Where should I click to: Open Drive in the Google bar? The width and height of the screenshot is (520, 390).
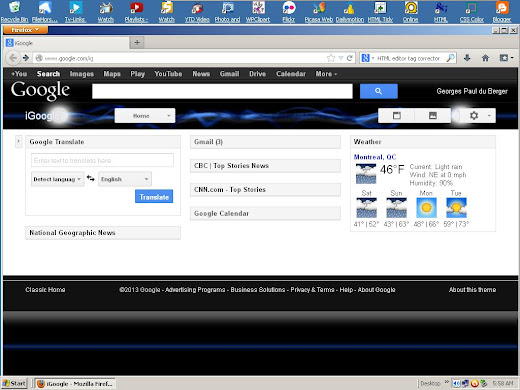[258, 74]
